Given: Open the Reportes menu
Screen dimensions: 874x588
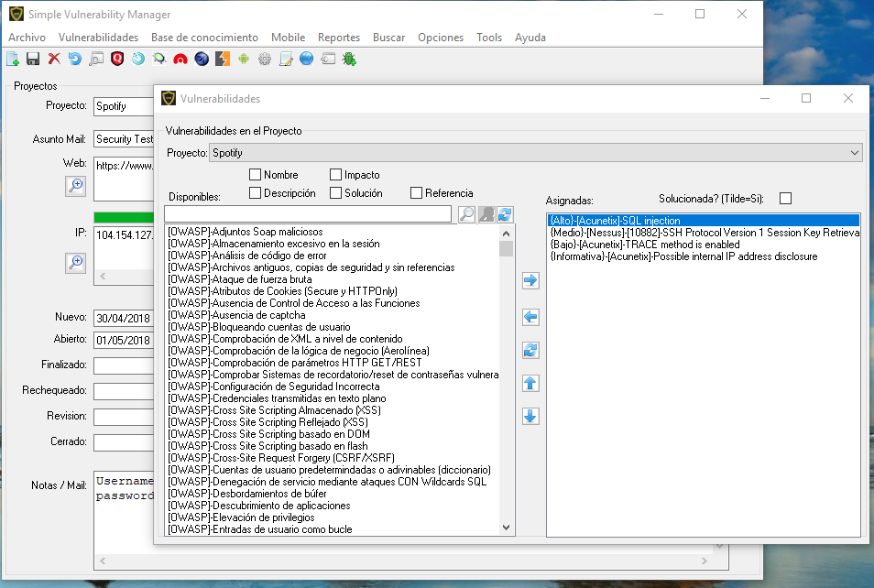Looking at the screenshot, I should 339,38.
